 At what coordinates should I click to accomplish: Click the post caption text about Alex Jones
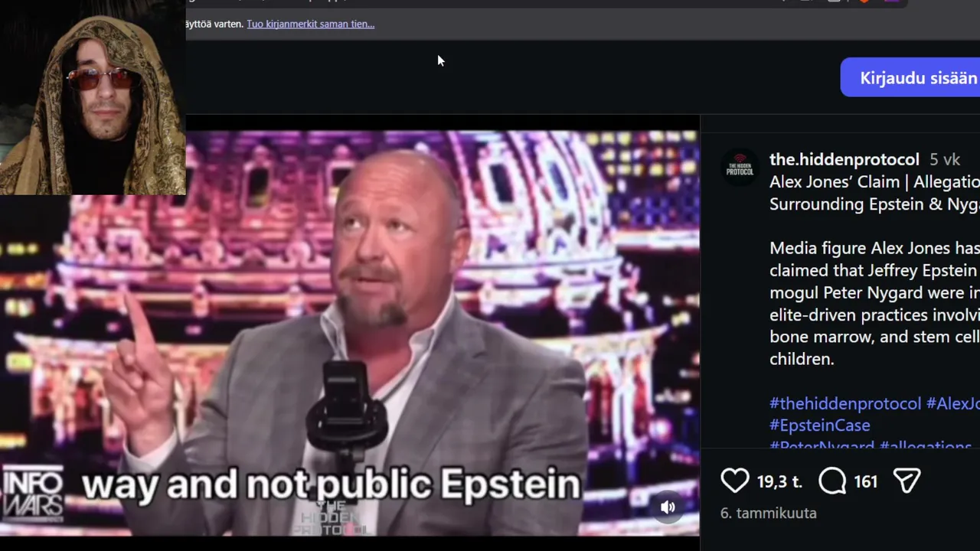pyautogui.click(x=874, y=303)
